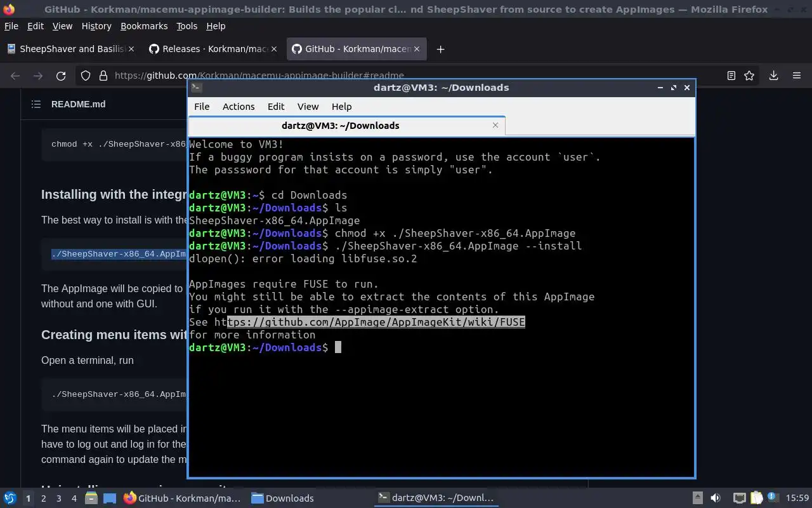Show site security padlock info
Image resolution: width=812 pixels, height=508 pixels.
coord(103,76)
